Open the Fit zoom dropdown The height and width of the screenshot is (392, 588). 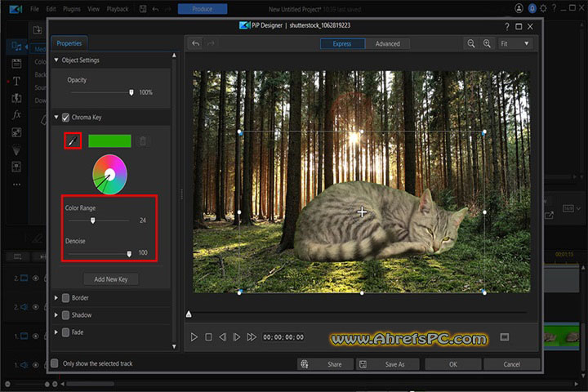pos(514,43)
